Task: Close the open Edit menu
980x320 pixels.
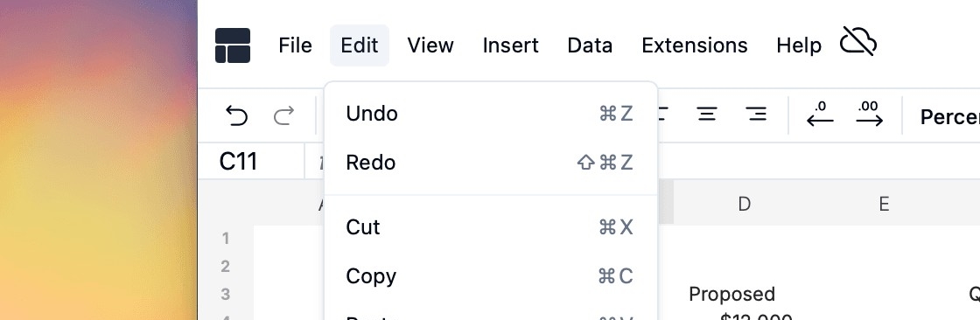Action: coord(360,45)
